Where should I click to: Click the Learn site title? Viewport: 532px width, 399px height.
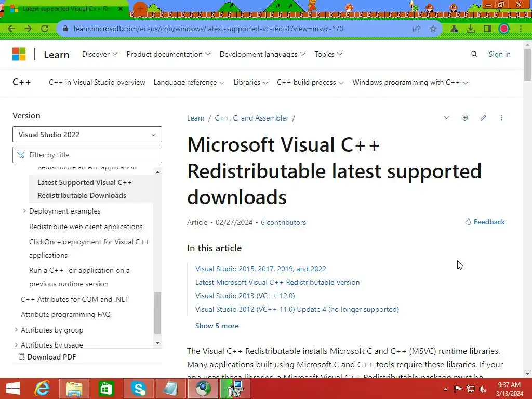click(57, 54)
